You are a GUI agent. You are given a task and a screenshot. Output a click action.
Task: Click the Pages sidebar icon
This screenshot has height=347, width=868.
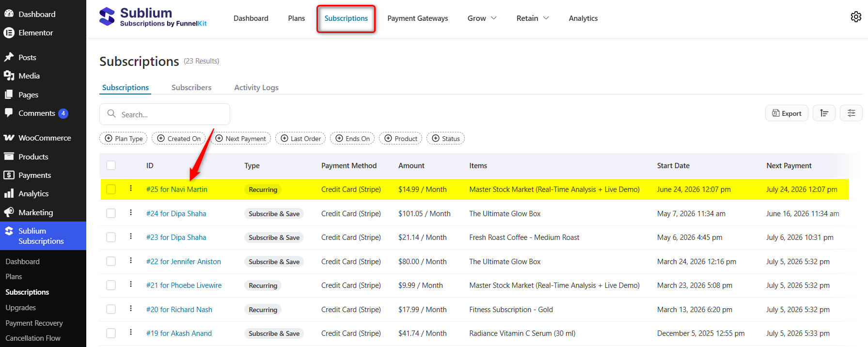(9, 95)
